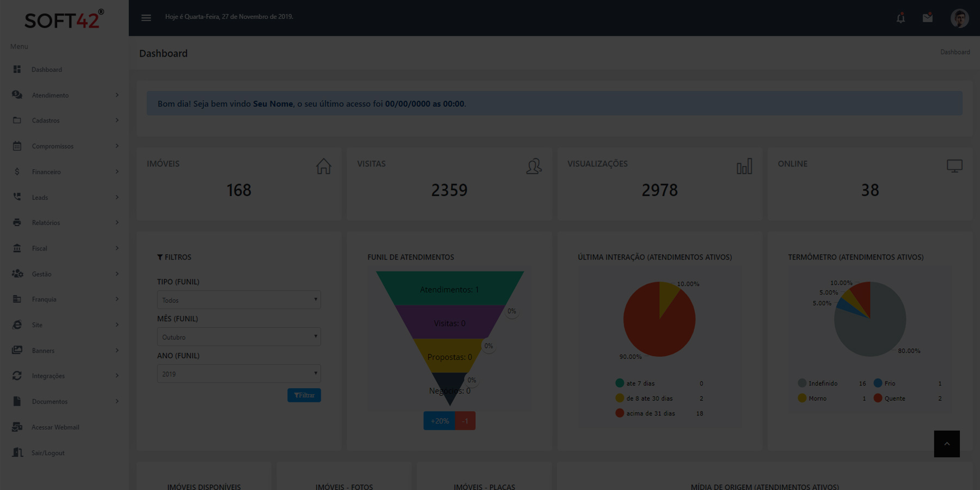
Task: Open the Ano (Funil) dropdown
Action: 239,374
